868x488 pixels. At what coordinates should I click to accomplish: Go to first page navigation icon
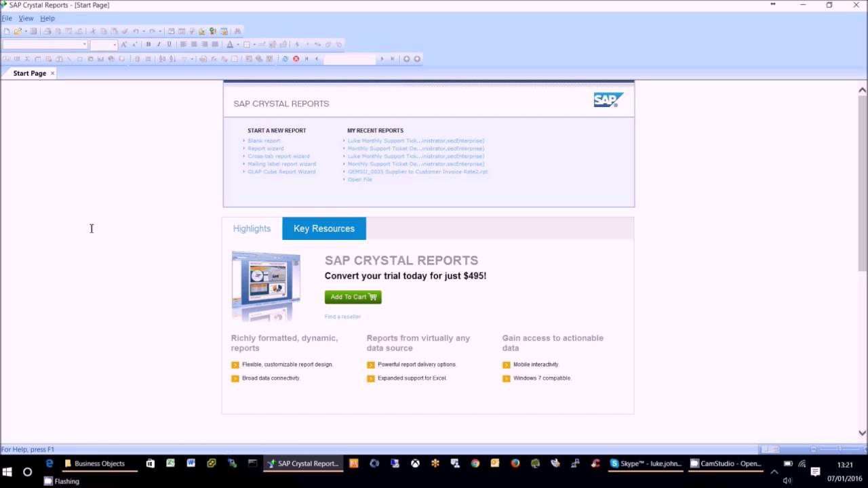tap(307, 59)
